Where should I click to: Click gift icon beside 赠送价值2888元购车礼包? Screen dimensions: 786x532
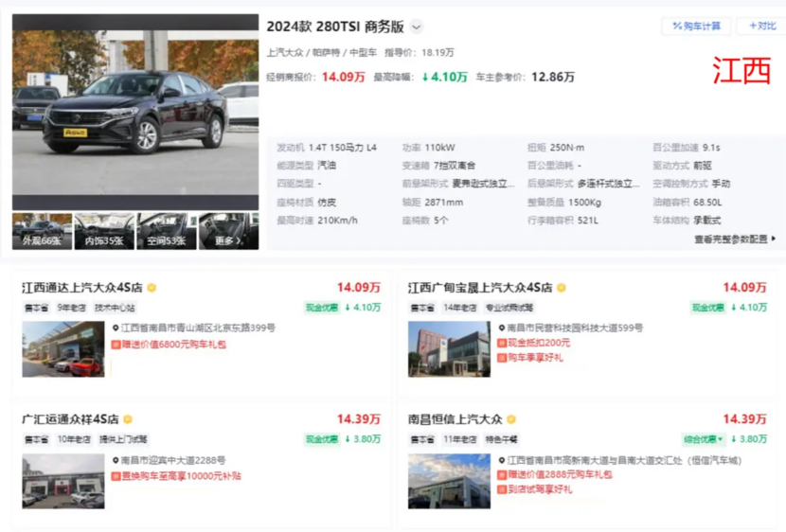pyautogui.click(x=502, y=474)
